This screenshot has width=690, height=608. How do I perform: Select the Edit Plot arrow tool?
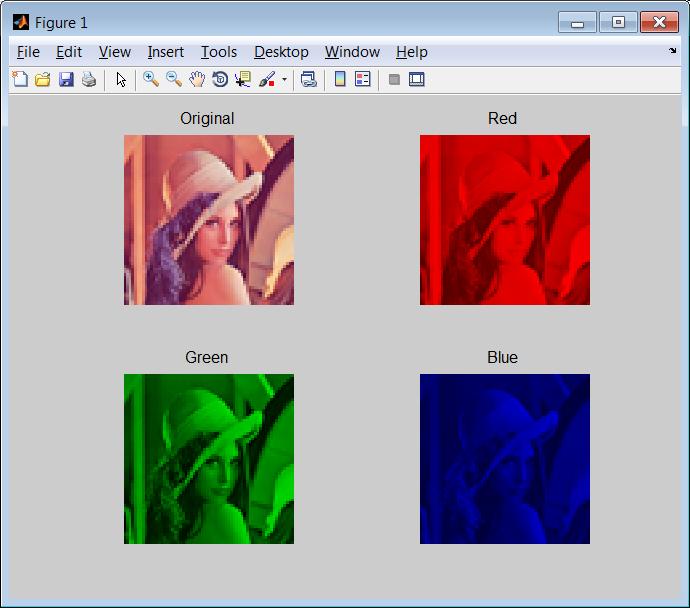click(x=121, y=80)
